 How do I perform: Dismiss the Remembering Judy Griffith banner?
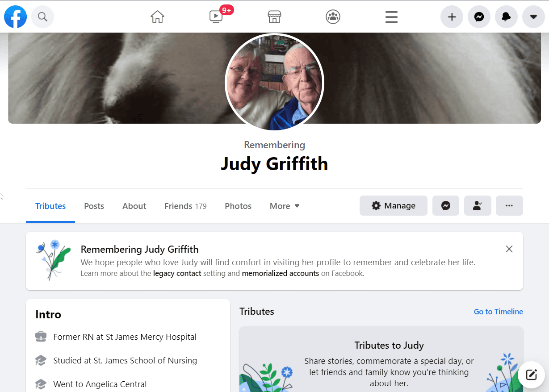point(509,249)
